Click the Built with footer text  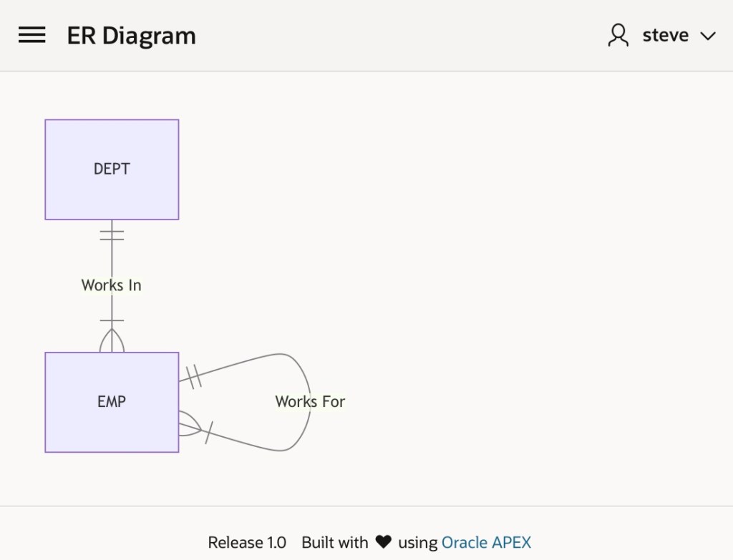pos(334,542)
